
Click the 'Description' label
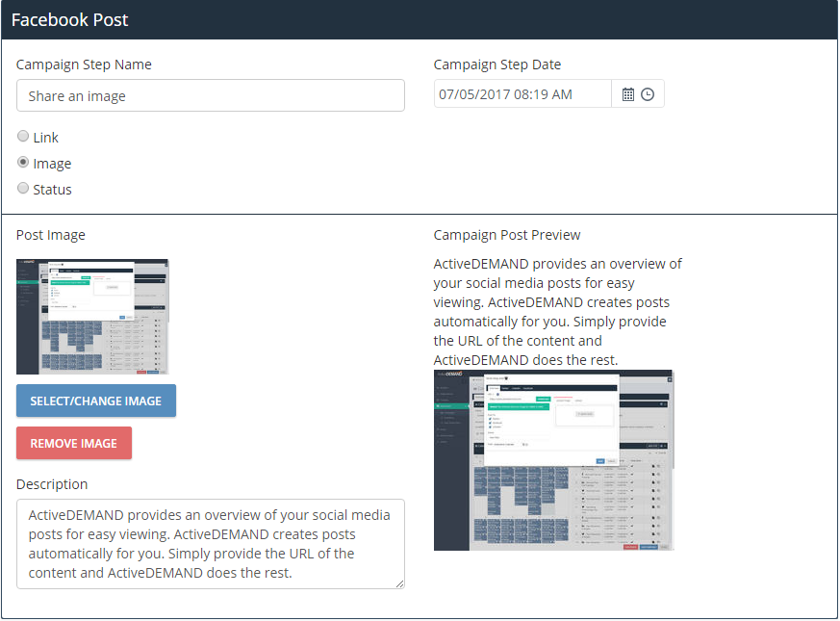(x=52, y=484)
